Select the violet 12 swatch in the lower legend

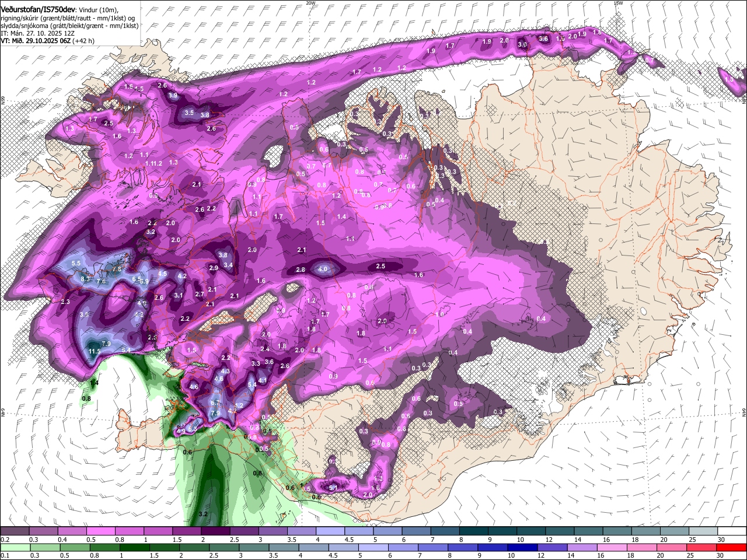tap(553, 547)
